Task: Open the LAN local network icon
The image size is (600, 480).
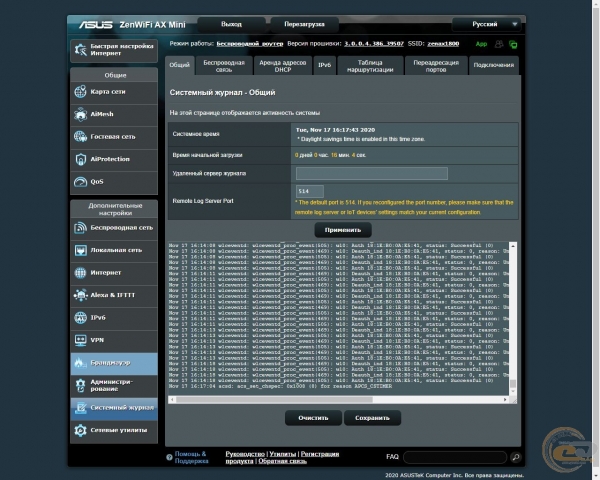Action: (80, 250)
